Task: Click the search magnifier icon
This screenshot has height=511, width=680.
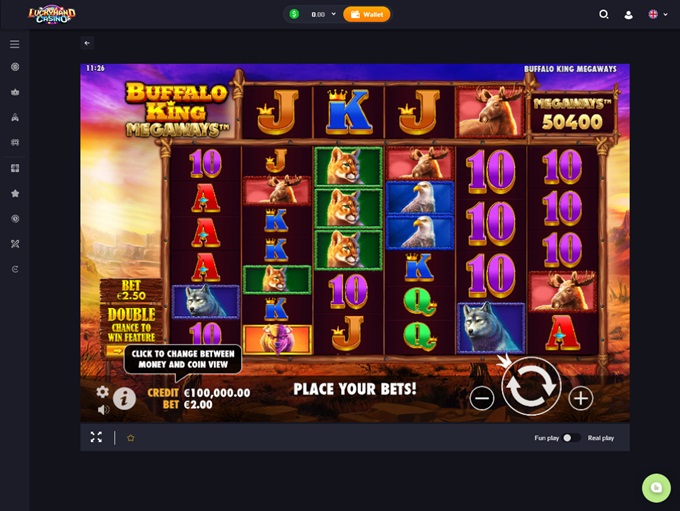Action: click(x=604, y=14)
